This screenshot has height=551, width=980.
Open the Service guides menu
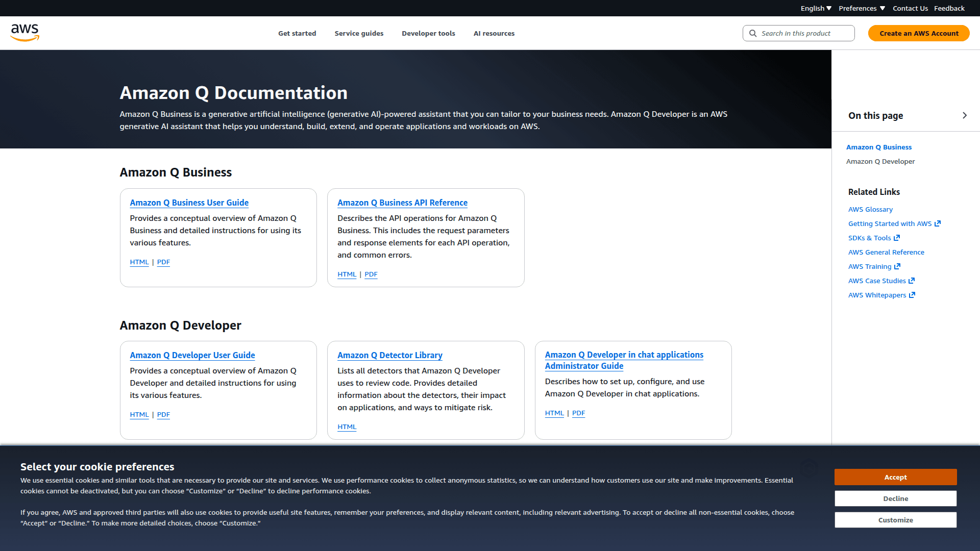coord(359,33)
